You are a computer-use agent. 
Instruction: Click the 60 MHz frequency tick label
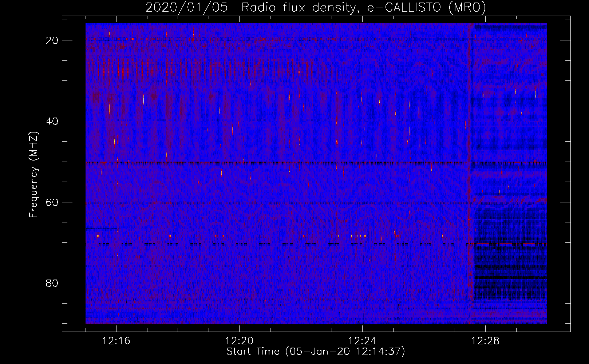(x=52, y=202)
